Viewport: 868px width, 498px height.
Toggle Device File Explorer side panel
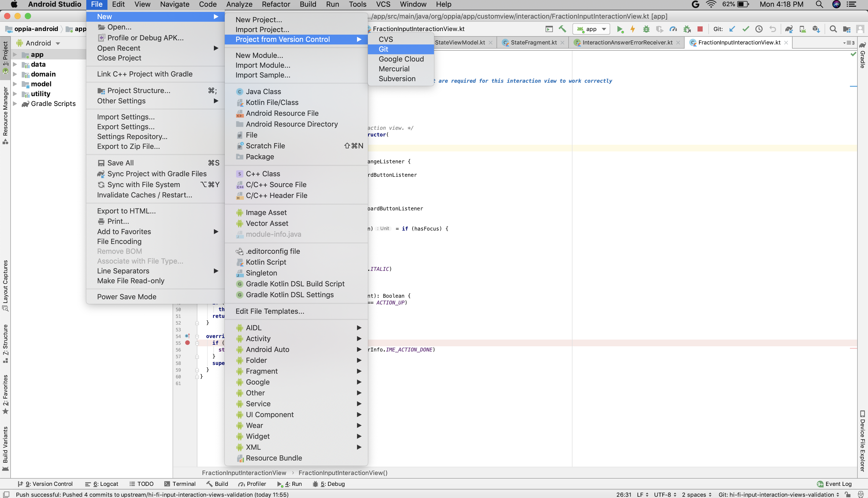[x=863, y=441]
